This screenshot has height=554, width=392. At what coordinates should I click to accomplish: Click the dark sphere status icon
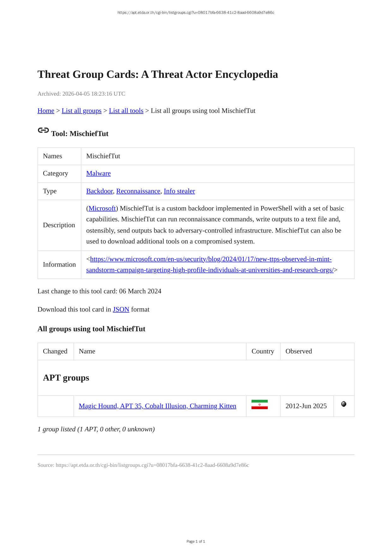[x=344, y=404]
